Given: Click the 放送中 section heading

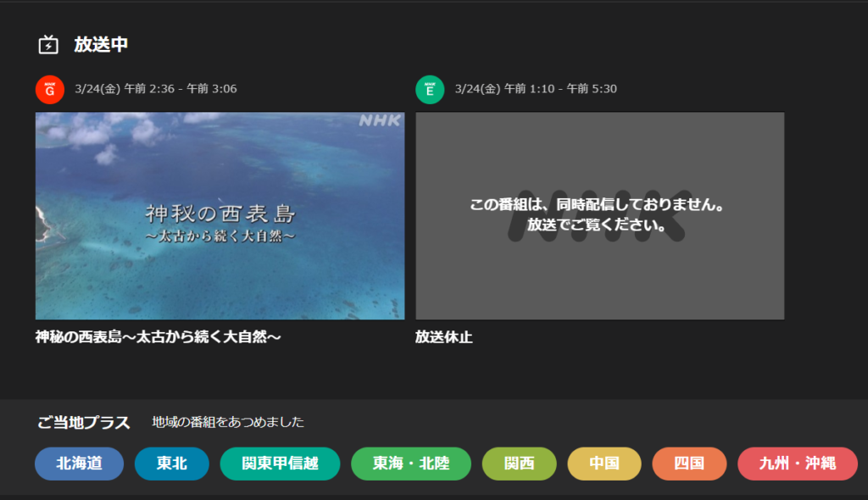Looking at the screenshot, I should tap(101, 46).
